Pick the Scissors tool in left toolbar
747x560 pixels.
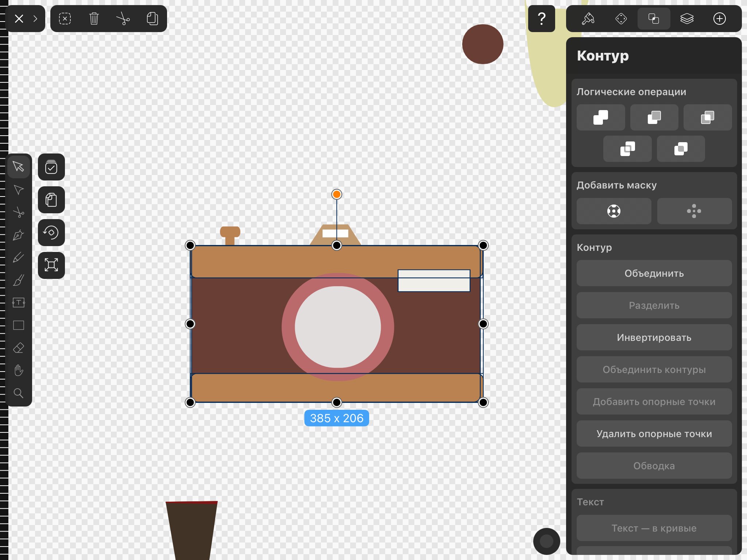pyautogui.click(x=19, y=213)
